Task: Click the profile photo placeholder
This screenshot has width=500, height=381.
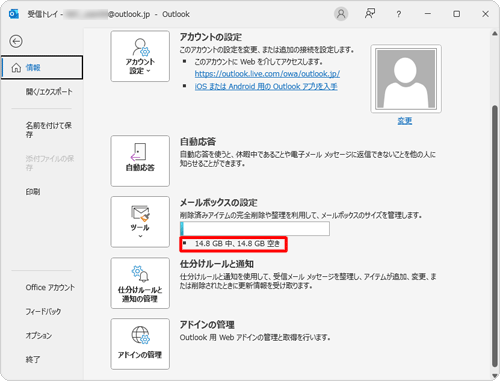Action: [406, 79]
